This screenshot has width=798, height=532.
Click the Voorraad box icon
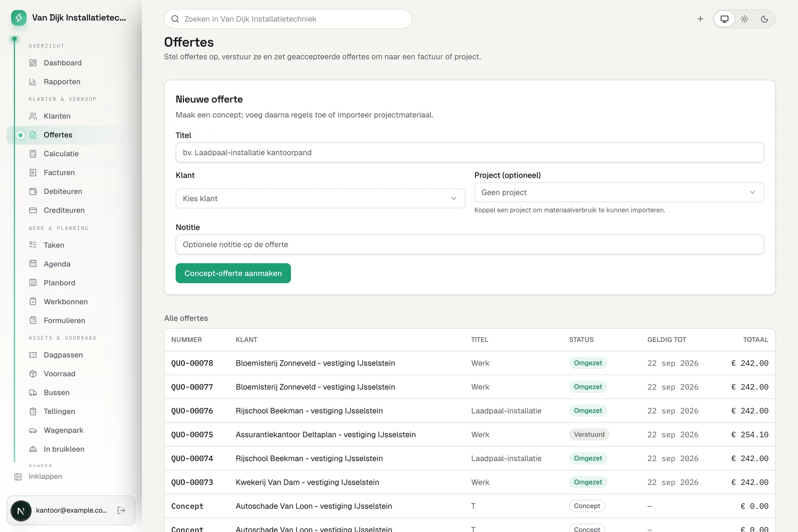(33, 374)
